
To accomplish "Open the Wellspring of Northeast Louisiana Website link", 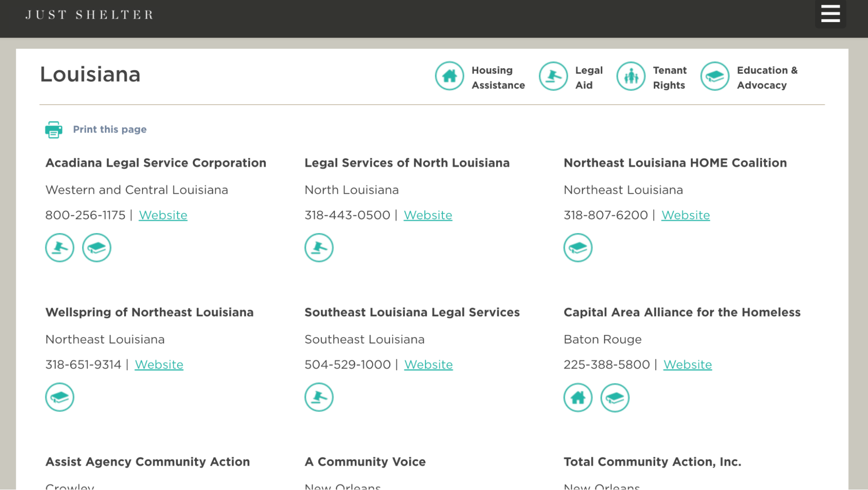I will 159,364.
